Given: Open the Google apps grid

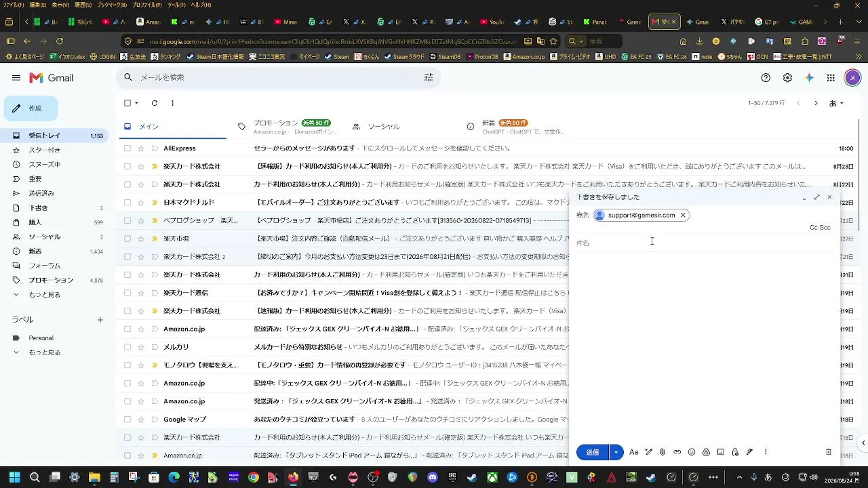Looking at the screenshot, I should 831,78.
